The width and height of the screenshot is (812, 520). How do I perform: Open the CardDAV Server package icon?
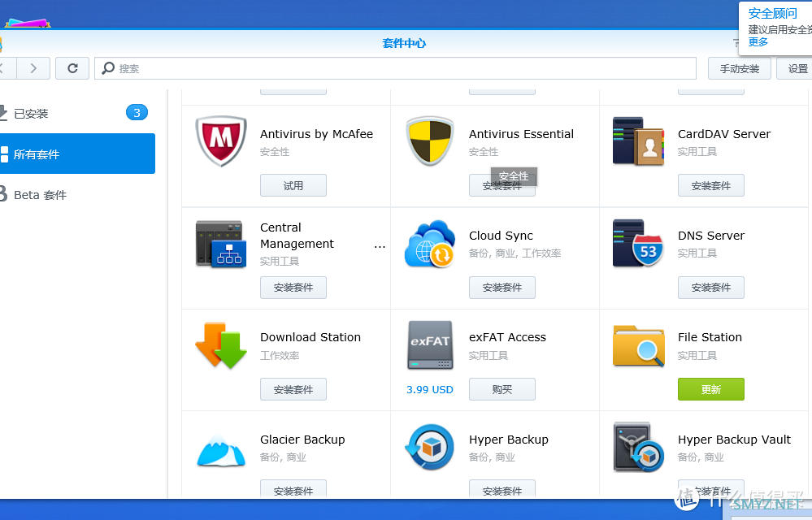pos(639,141)
